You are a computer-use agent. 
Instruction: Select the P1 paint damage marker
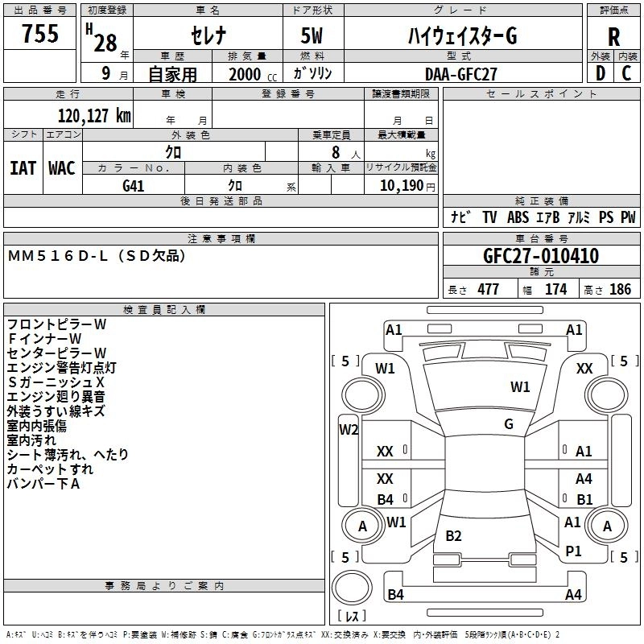pyautogui.click(x=573, y=551)
